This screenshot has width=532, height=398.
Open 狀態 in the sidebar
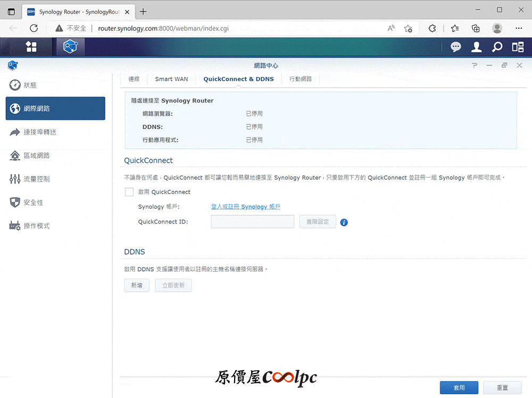55,85
